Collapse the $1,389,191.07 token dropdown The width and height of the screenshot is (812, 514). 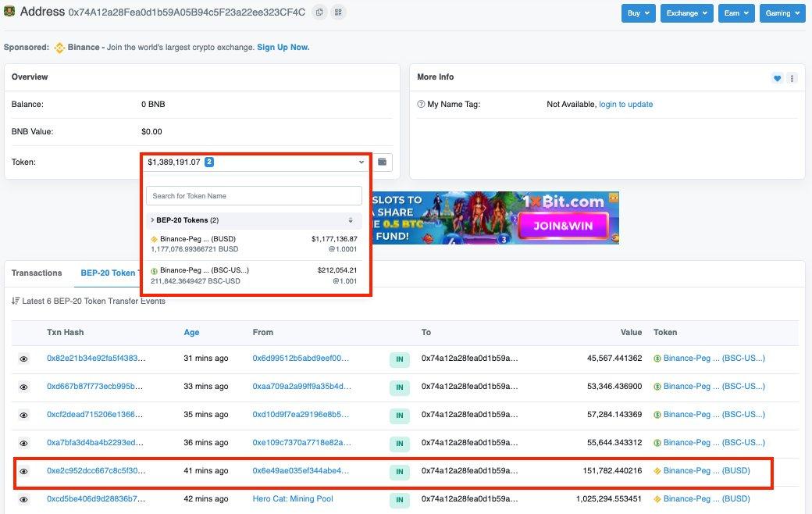tap(255, 162)
